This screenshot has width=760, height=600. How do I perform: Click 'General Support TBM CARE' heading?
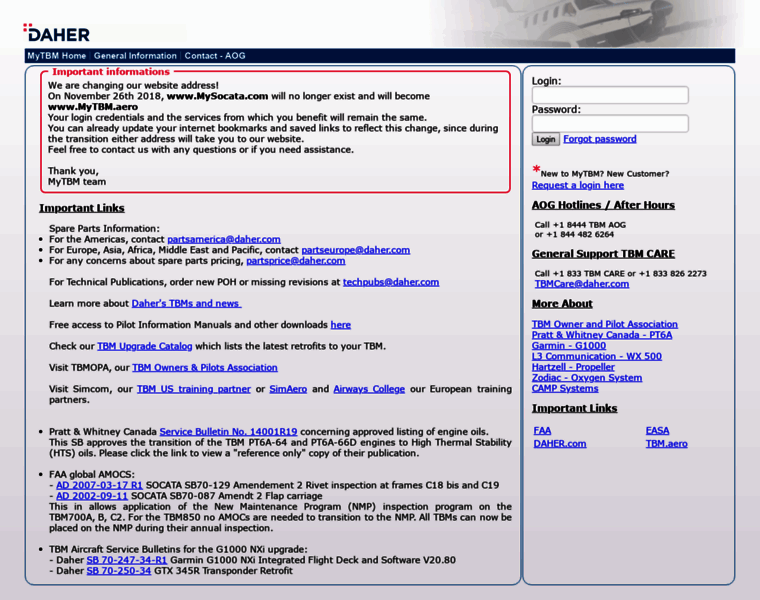tap(603, 254)
